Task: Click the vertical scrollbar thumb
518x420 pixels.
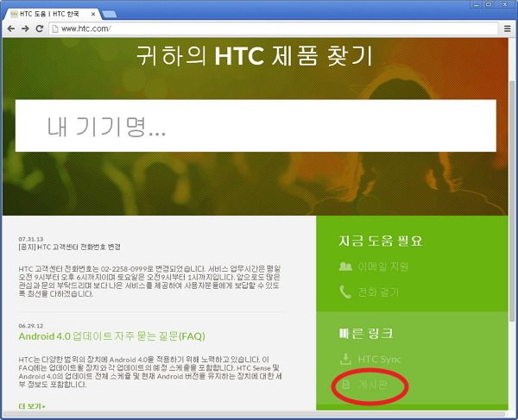Action: [x=512, y=201]
